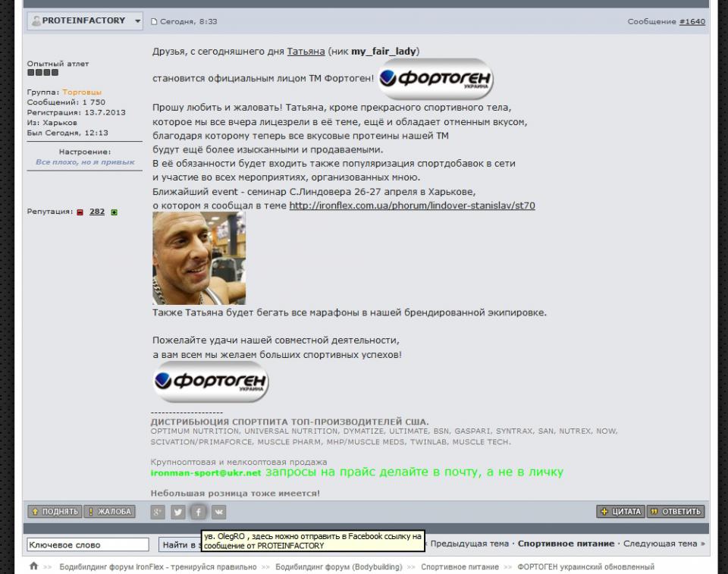Report the post with ЖАЛОБА button

(109, 512)
